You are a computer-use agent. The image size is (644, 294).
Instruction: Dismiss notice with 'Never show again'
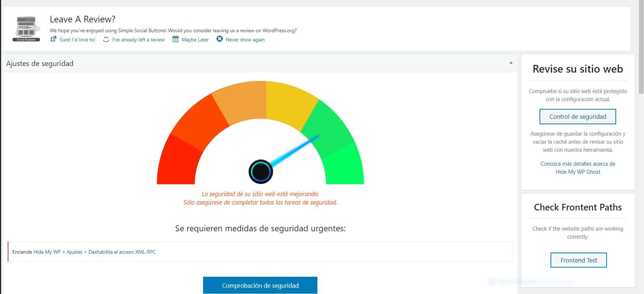coord(245,40)
